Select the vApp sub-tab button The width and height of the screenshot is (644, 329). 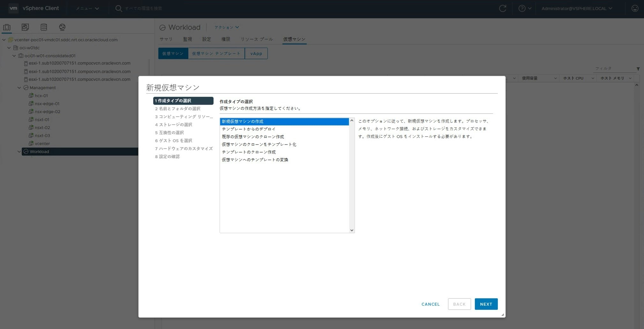tap(256, 53)
